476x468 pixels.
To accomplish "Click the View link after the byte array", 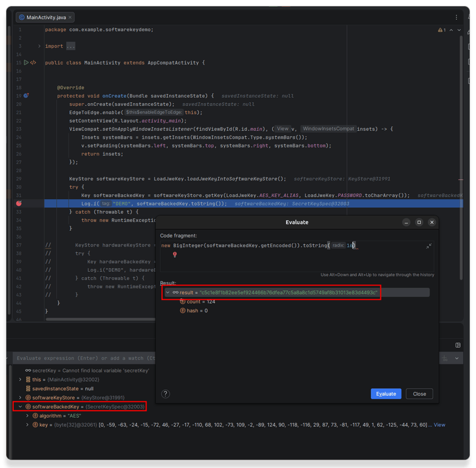I will coord(440,424).
